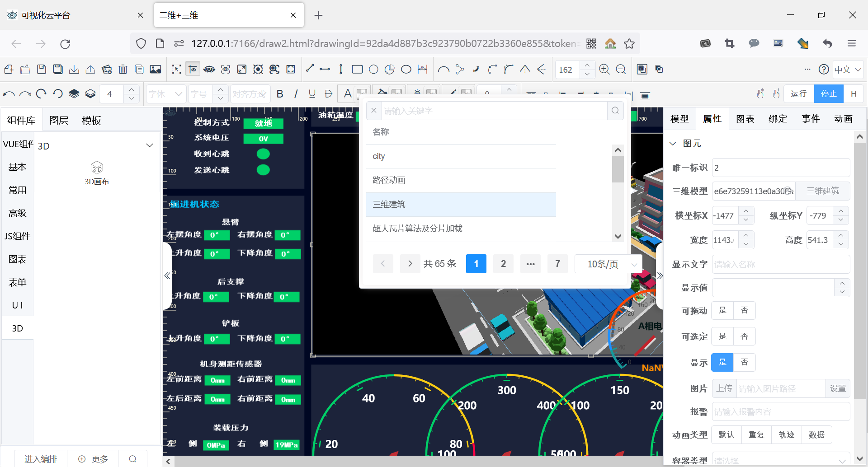Click the new file icon in toolbar
Viewport: 868px width, 467px height.
pos(9,69)
